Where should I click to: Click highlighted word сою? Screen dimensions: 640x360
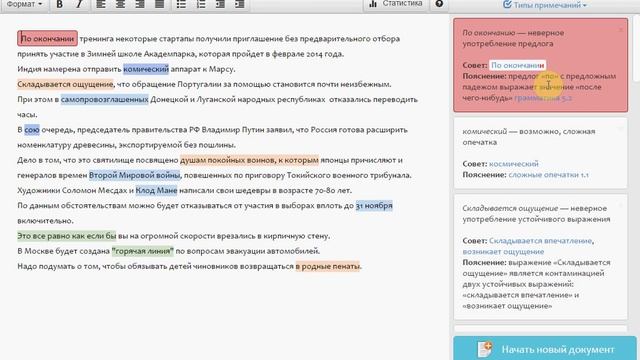coord(32,130)
